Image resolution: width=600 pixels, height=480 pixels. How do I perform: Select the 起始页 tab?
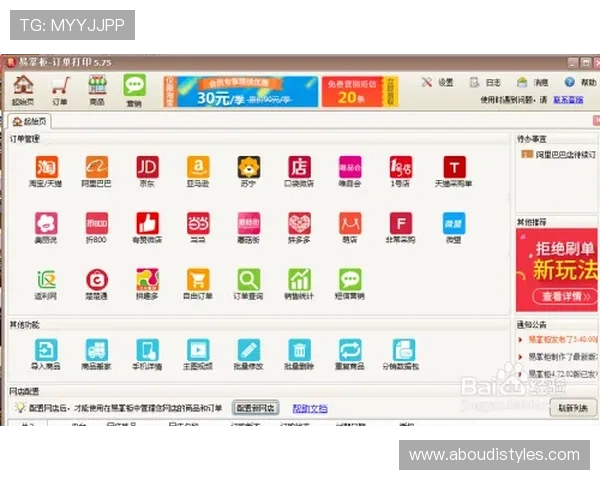coord(29,122)
